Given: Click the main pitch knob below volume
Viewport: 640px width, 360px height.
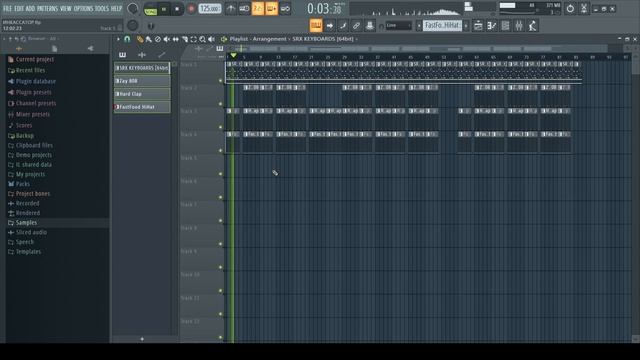Looking at the screenshot, I should coord(133,26).
